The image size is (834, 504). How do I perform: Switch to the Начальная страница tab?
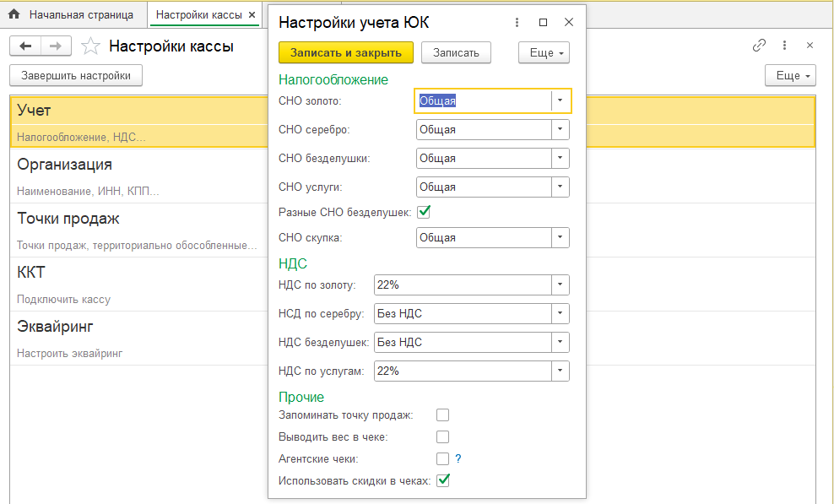coord(82,15)
